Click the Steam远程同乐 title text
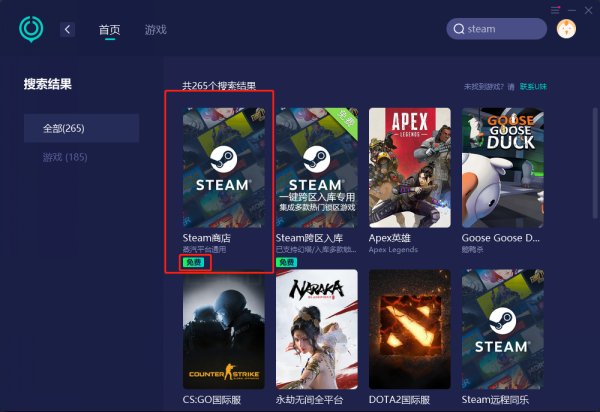 click(495, 400)
